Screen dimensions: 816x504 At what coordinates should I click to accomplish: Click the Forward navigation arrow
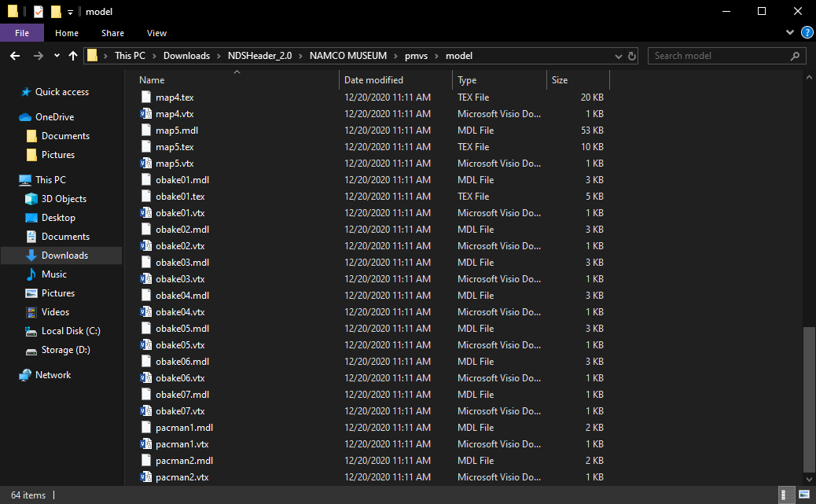[38, 56]
